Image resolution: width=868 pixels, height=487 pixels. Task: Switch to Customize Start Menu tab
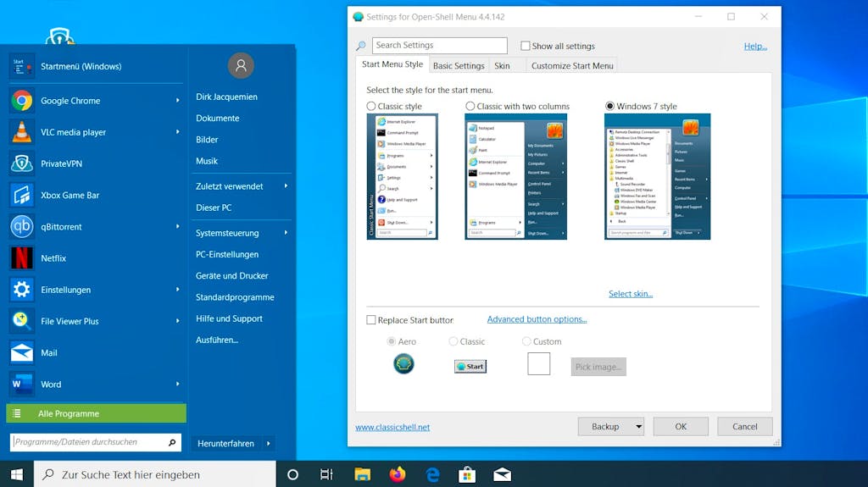[x=572, y=66]
